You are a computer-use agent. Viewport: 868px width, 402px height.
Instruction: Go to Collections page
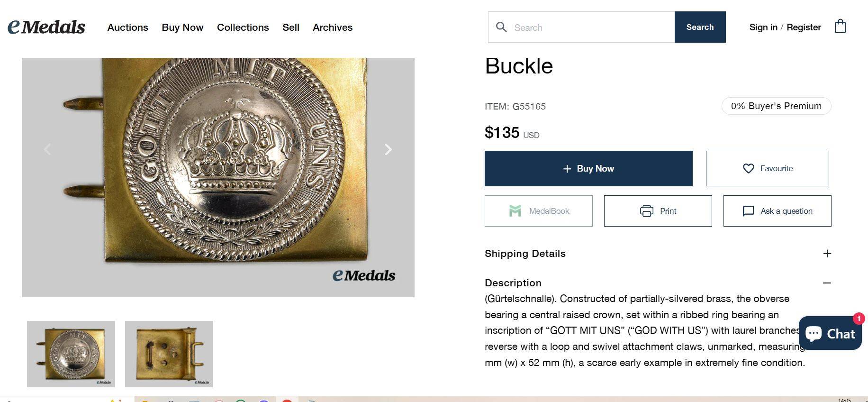pyautogui.click(x=243, y=27)
